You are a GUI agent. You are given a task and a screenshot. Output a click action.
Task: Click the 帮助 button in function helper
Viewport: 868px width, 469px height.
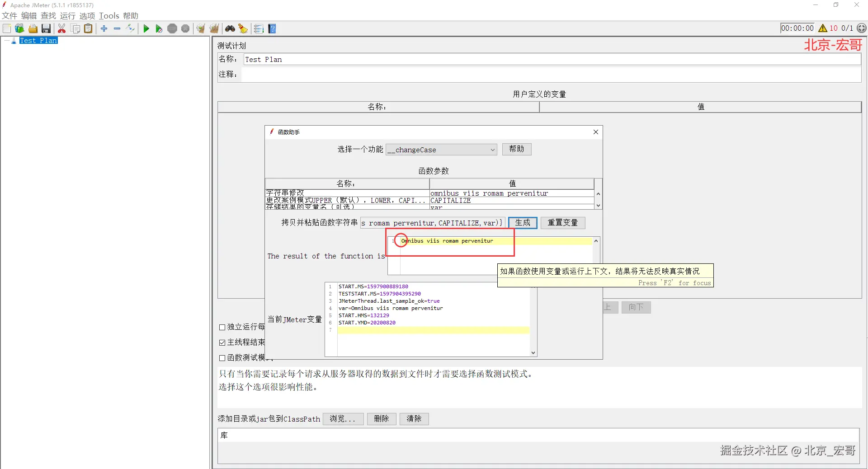pos(517,149)
